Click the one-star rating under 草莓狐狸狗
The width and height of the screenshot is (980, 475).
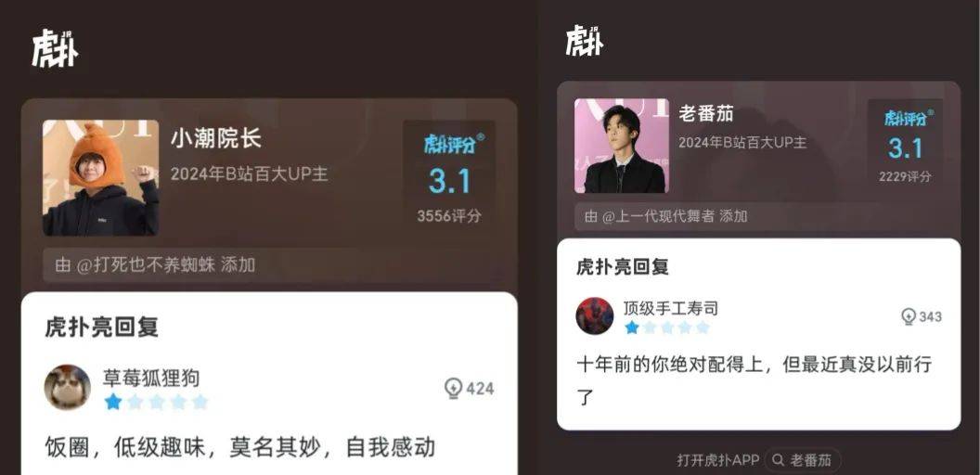(x=156, y=402)
